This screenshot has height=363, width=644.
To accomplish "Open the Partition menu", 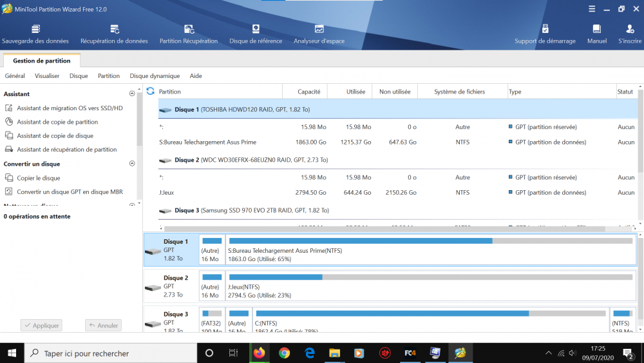I will tap(109, 76).
